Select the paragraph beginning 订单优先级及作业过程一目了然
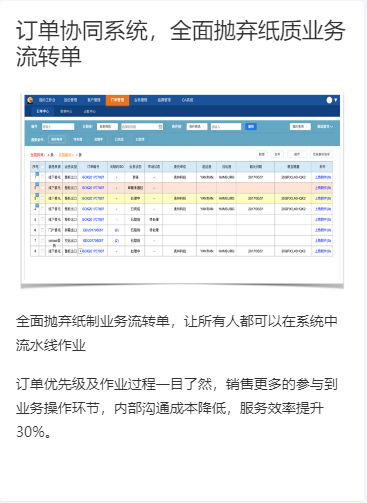 (177, 408)
